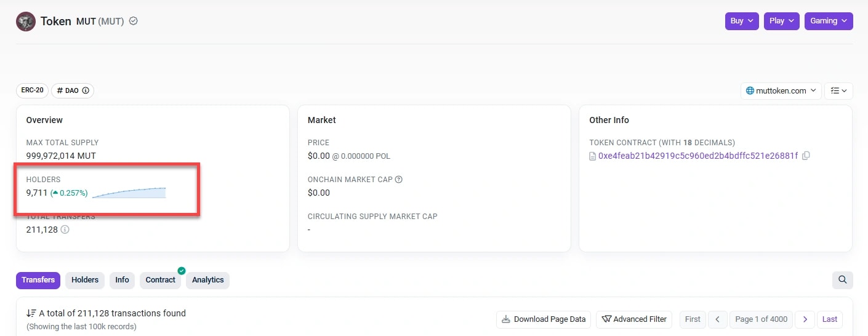Click the search magnifier button
Screen dimensions: 868x336
click(x=843, y=280)
